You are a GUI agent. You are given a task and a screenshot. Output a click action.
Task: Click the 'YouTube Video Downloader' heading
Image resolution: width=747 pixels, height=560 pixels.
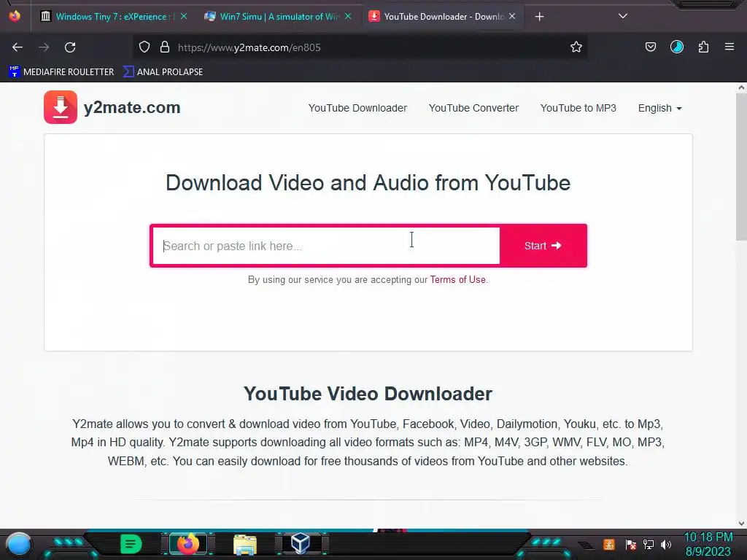point(368,394)
